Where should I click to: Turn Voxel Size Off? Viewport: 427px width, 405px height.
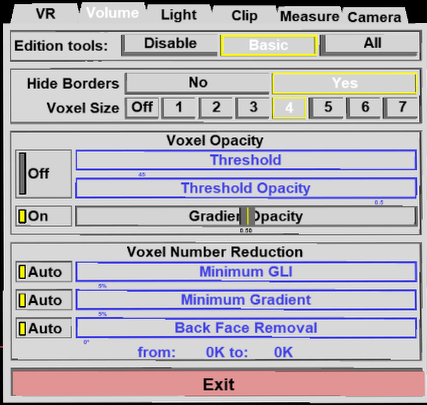pyautogui.click(x=142, y=108)
